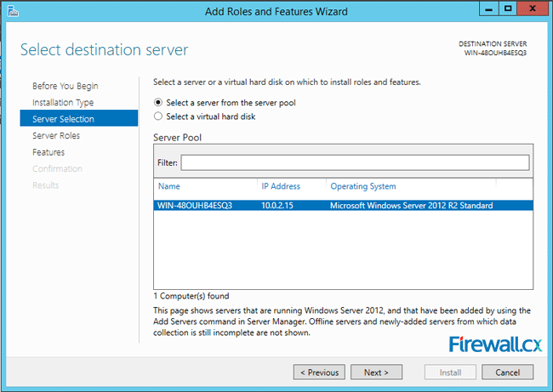The height and width of the screenshot is (392, 553).
Task: Select the Server Selection step
Action: coord(79,118)
